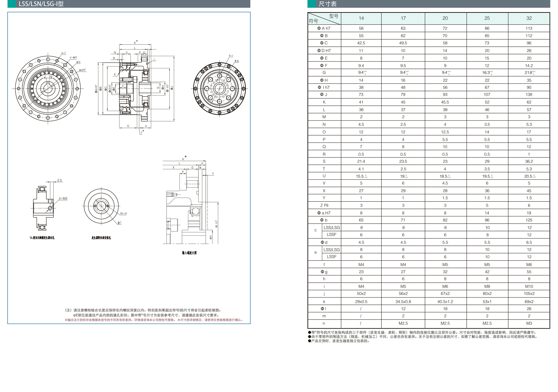Viewport: 558px width, 392px height.
Task: Select value '45.5' in the K row
Action: tap(445, 102)
